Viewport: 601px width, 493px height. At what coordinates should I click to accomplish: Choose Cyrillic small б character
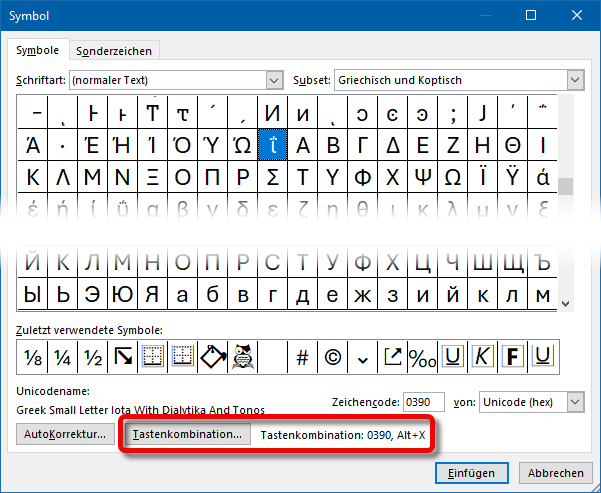pyautogui.click(x=212, y=294)
